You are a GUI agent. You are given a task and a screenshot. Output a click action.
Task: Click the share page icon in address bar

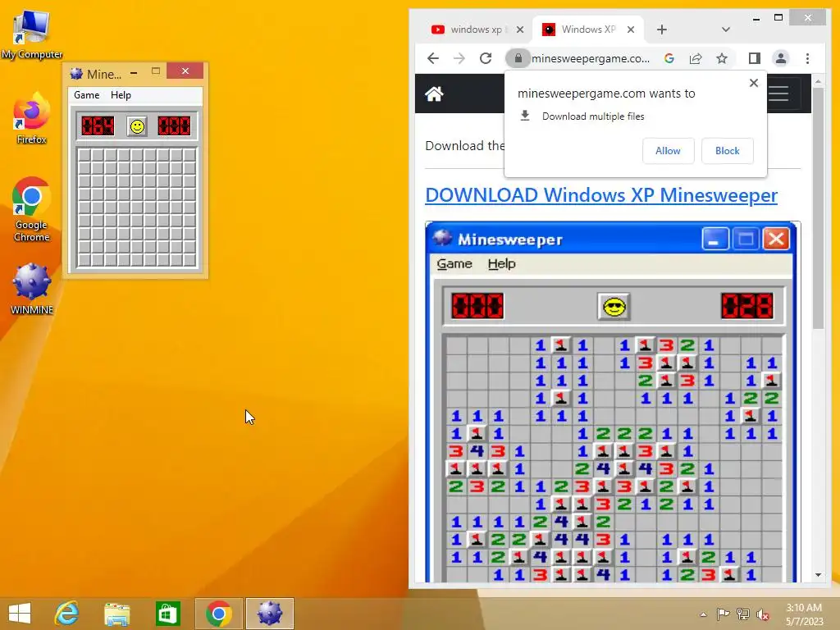696,58
